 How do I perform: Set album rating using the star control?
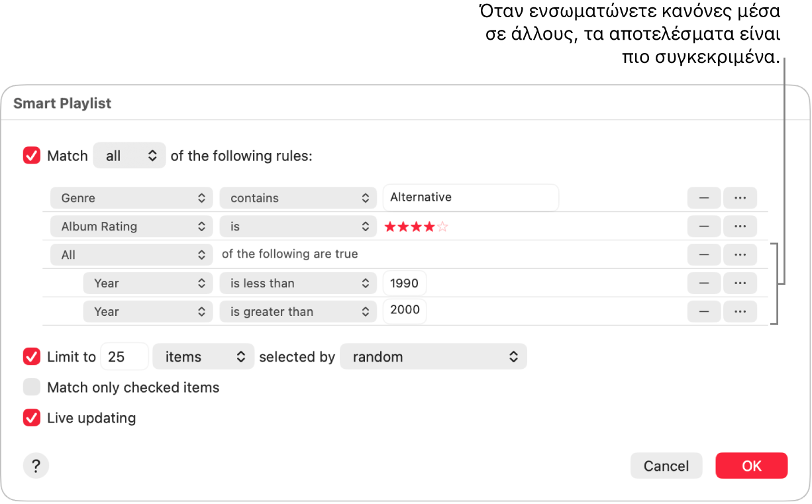tap(417, 227)
